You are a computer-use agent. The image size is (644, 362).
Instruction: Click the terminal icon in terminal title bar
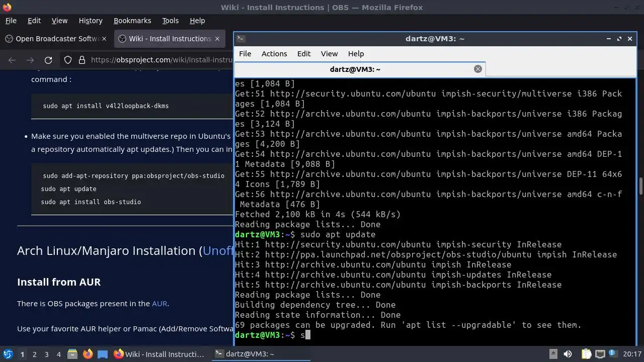coord(240,38)
